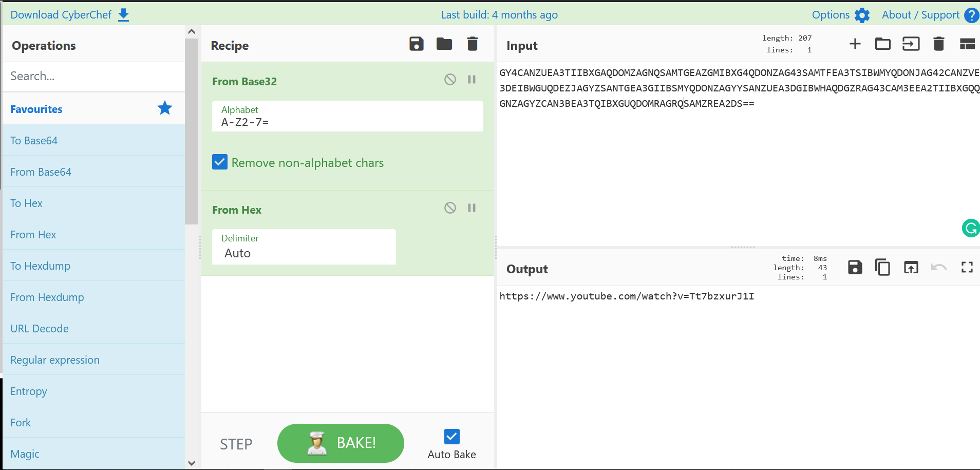Expand the Favourites category
980x470 pixels.
click(x=93, y=108)
